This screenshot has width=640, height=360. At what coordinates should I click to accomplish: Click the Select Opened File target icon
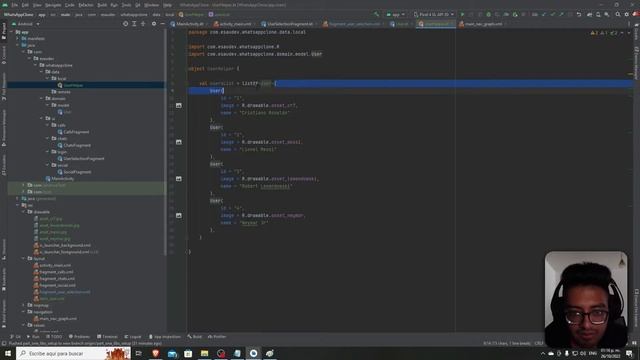pos(125,24)
